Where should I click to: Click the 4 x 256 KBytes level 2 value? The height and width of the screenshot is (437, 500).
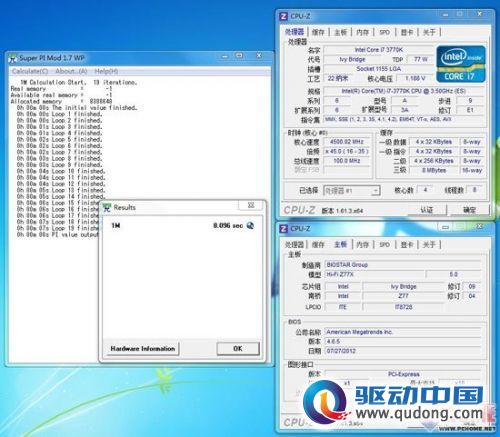(434, 161)
